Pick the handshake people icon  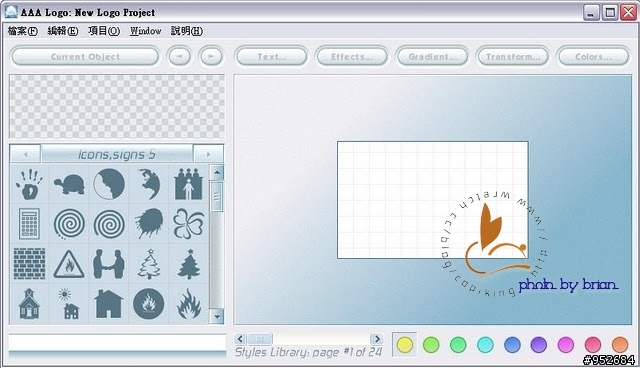point(109,264)
